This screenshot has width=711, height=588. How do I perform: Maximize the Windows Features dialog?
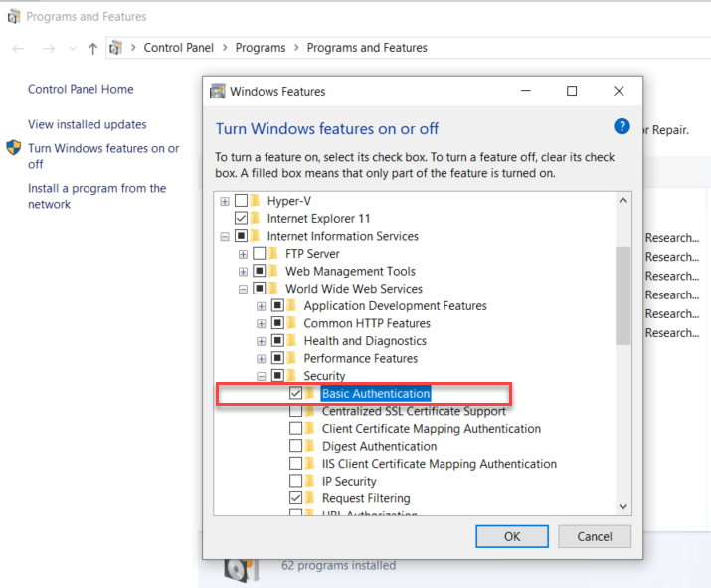pyautogui.click(x=572, y=91)
